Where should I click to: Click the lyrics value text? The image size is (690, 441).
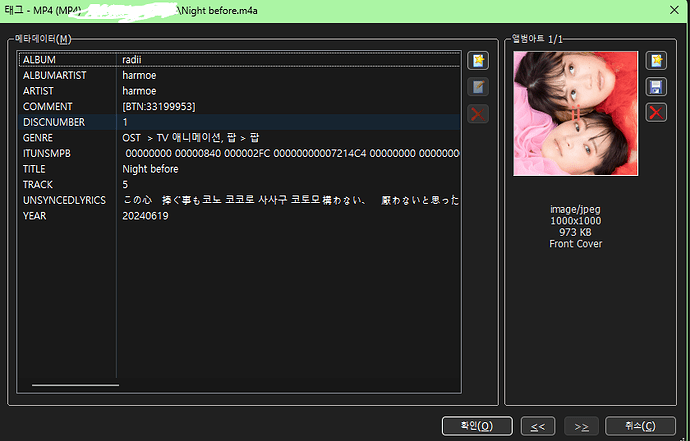(291, 200)
